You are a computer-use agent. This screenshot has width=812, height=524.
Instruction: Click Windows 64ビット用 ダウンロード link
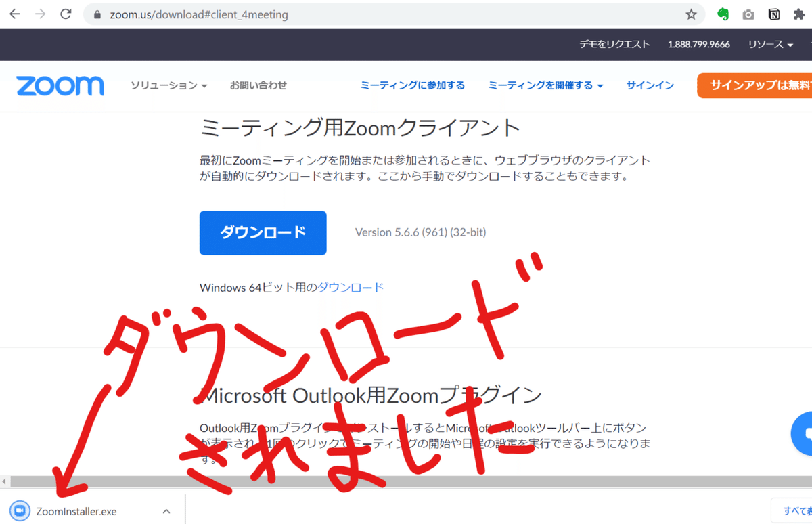pos(351,287)
